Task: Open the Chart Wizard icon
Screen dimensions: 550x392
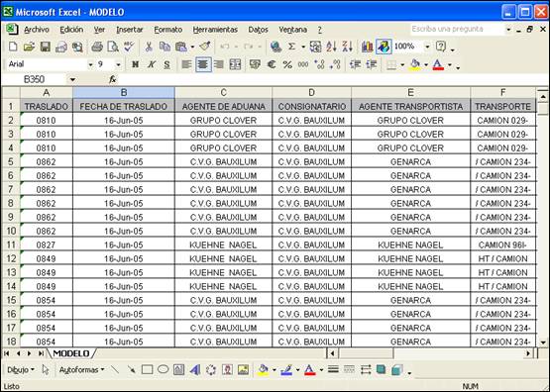Action: tap(367, 47)
